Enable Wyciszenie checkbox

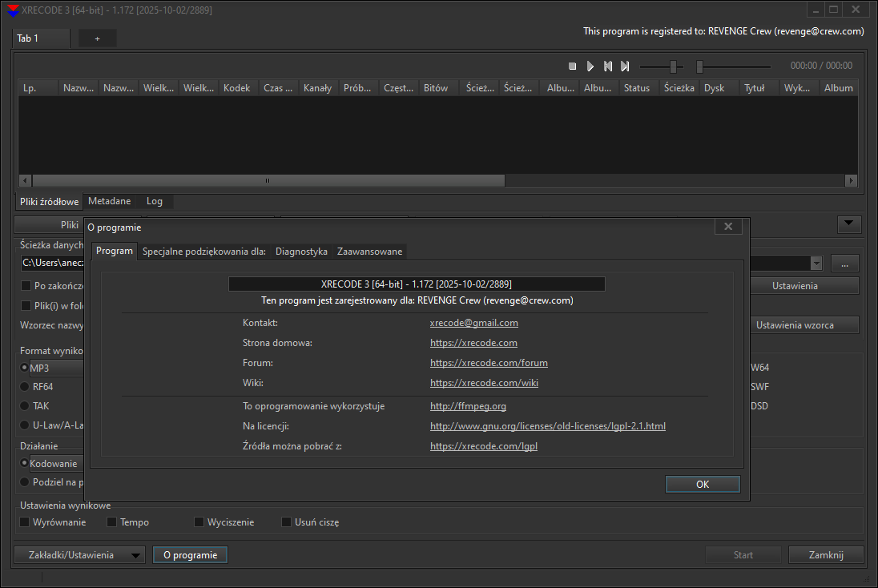(x=199, y=522)
